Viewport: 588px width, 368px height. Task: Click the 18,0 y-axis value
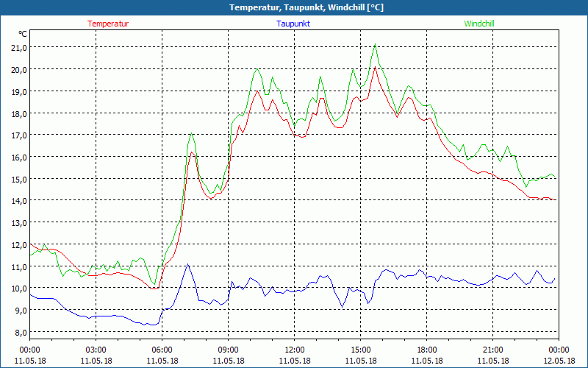point(20,113)
